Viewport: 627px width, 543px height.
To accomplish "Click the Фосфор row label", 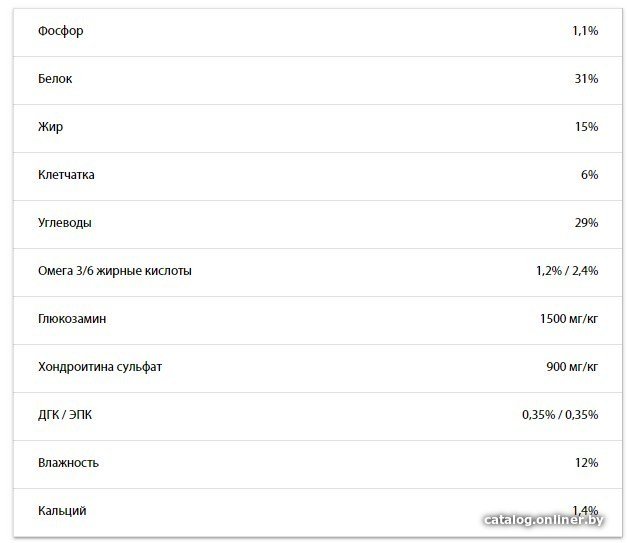I will pos(60,31).
